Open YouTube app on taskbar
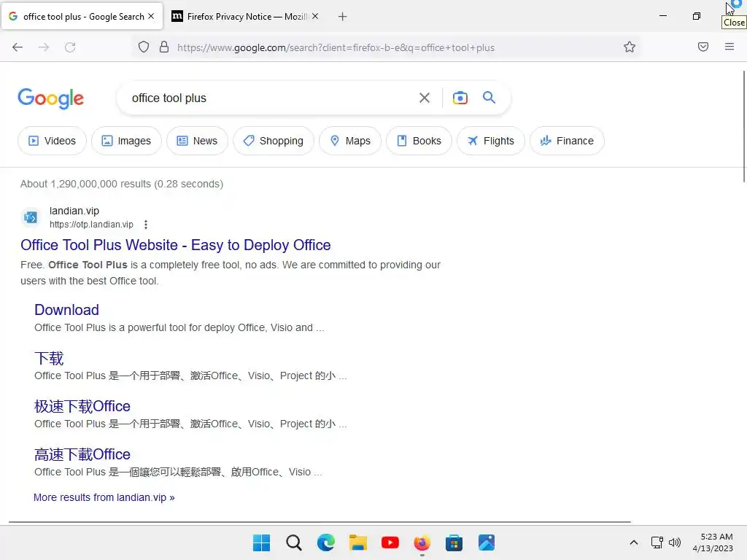The width and height of the screenshot is (747, 560). 390,542
